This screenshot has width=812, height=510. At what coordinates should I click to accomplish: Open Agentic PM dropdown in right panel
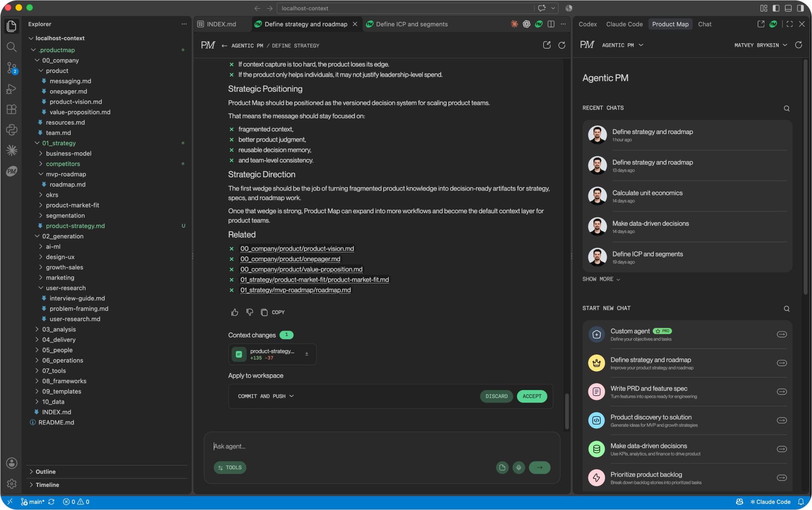click(622, 45)
